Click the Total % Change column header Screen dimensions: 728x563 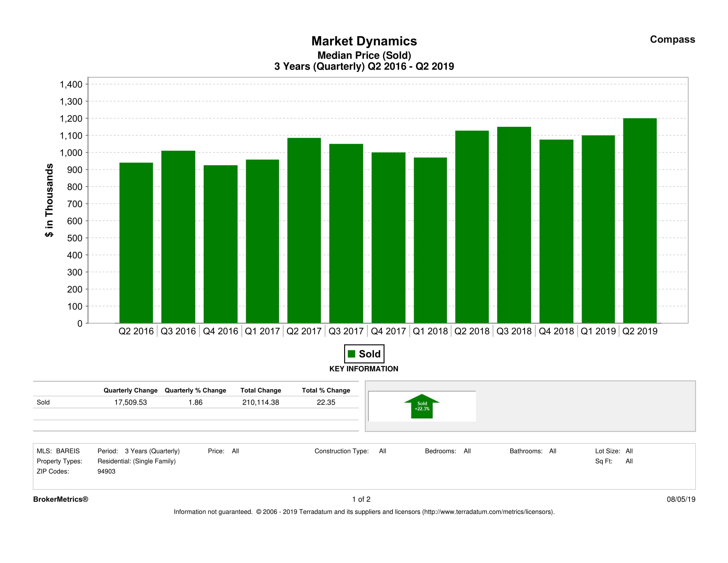pyautogui.click(x=326, y=390)
